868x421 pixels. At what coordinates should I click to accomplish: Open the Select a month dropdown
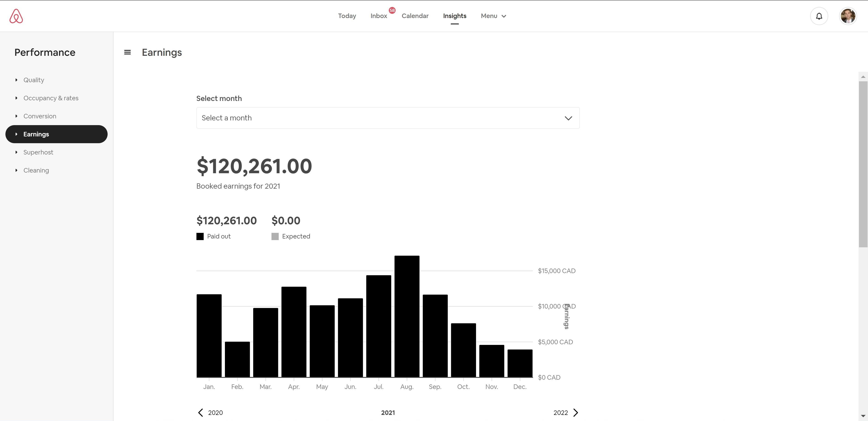coord(388,118)
